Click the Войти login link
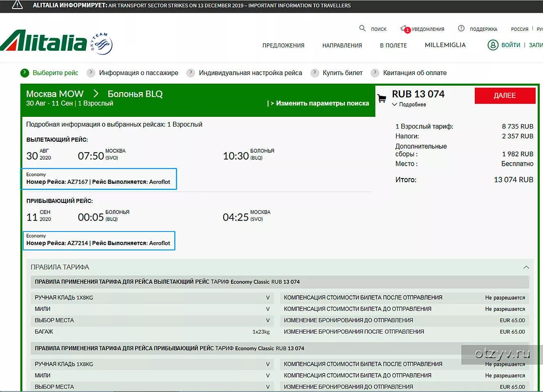Image resolution: width=543 pixels, height=392 pixels. click(511, 45)
